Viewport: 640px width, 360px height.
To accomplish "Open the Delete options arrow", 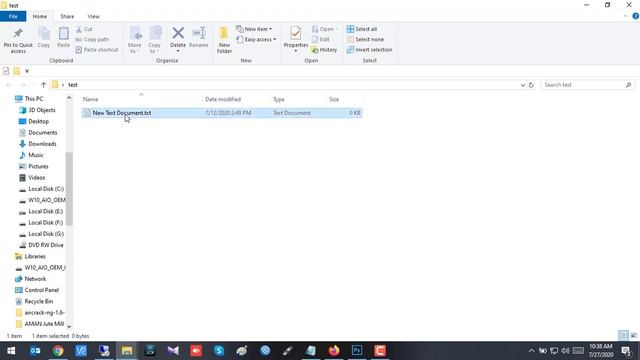I will click(178, 51).
